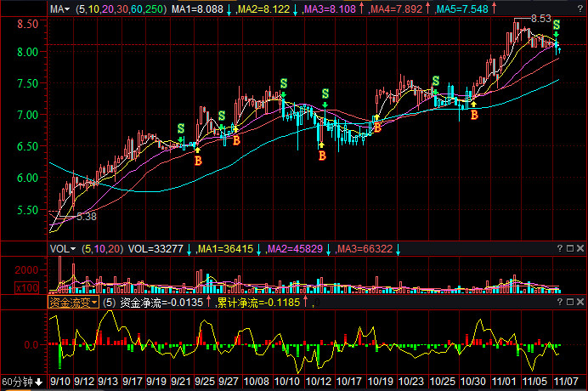The image size is (588, 391).
Task: Close the 资金流变 panel
Action: [x=580, y=302]
